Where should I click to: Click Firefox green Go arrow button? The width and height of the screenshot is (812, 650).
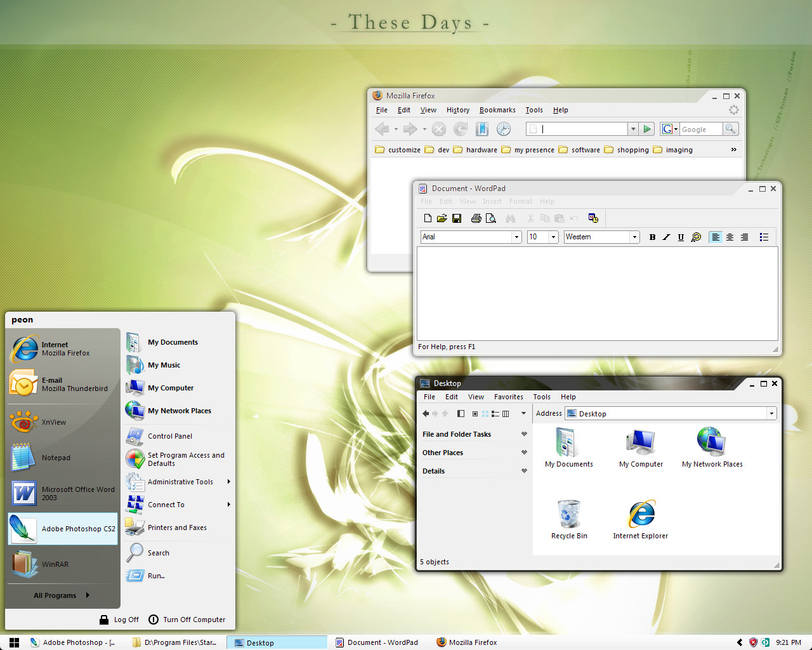click(x=647, y=129)
